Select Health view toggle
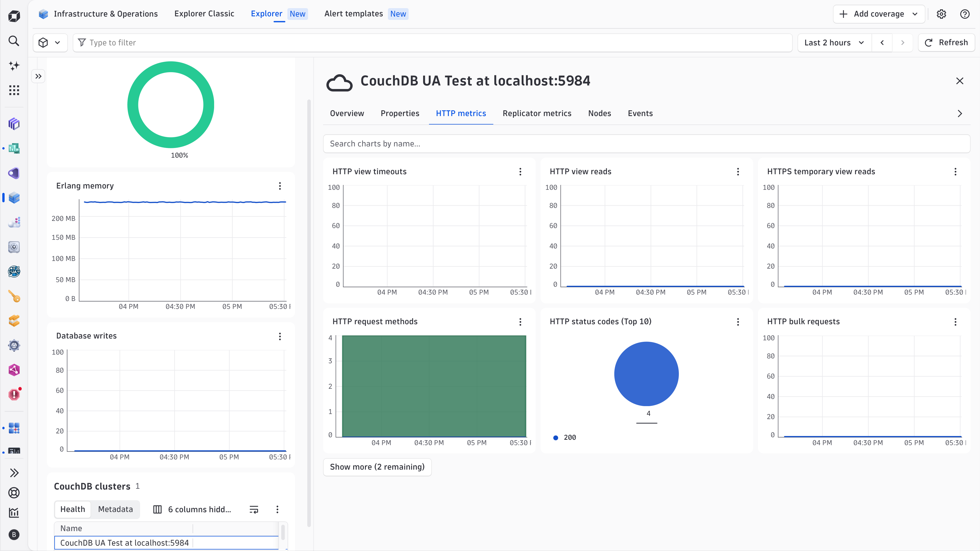The height and width of the screenshot is (551, 980). coord(73,510)
